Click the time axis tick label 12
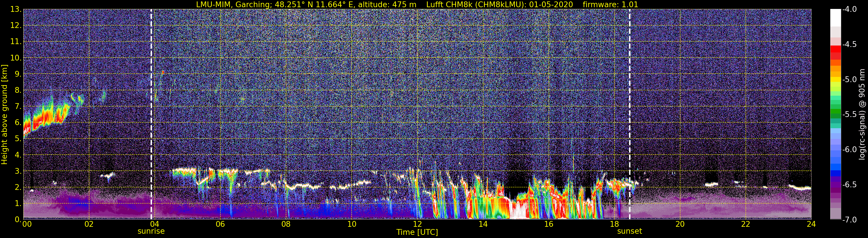The width and height of the screenshot is (868, 238). 417,224
